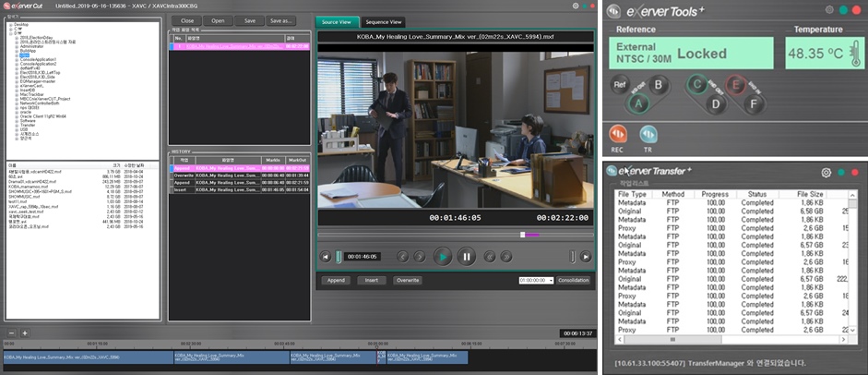Select the Ref channel button

[621, 85]
